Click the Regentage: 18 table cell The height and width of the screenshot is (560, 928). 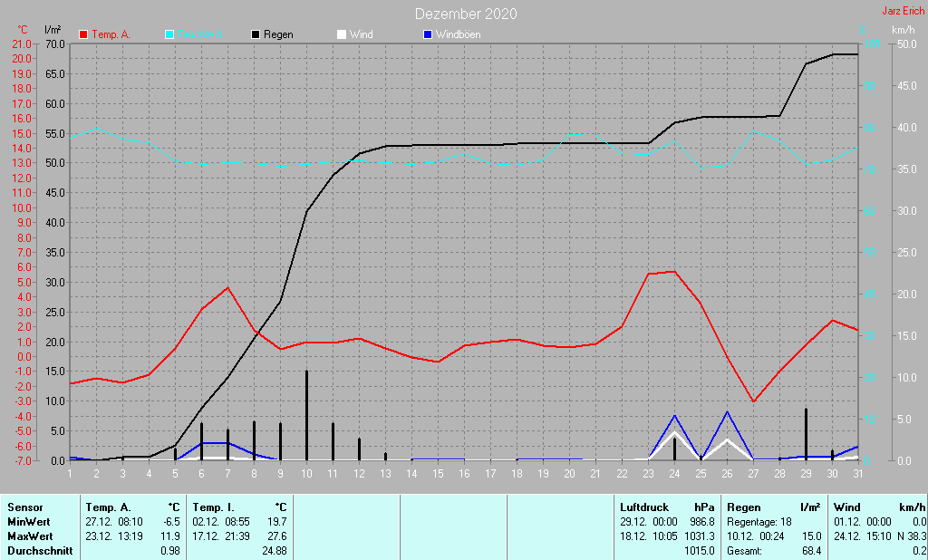(759, 522)
